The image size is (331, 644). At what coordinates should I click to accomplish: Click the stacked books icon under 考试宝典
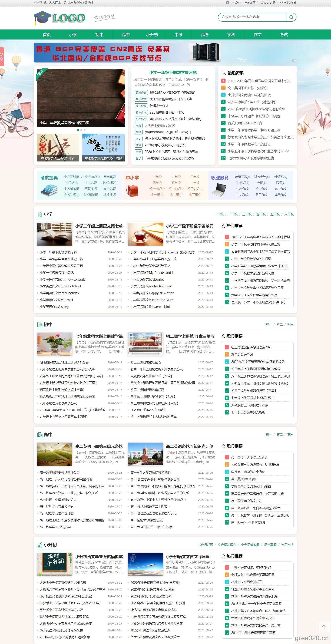click(x=49, y=190)
